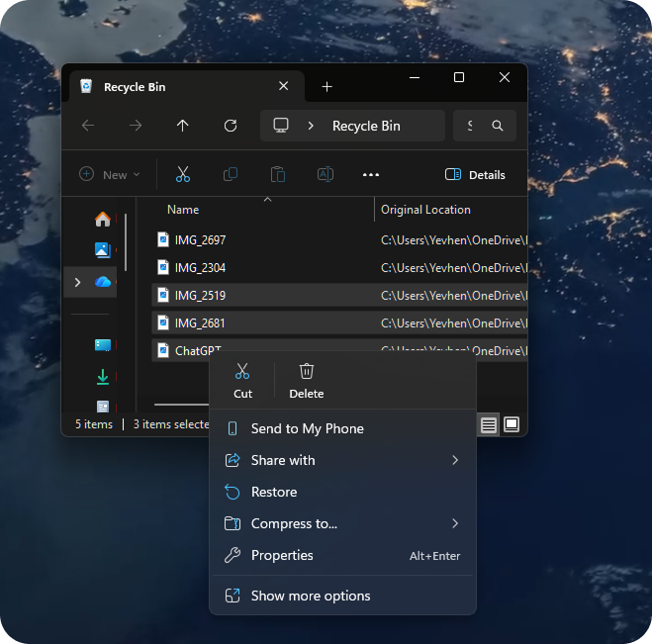652x644 pixels.
Task: Open Downloads from the sidebar
Action: [103, 377]
